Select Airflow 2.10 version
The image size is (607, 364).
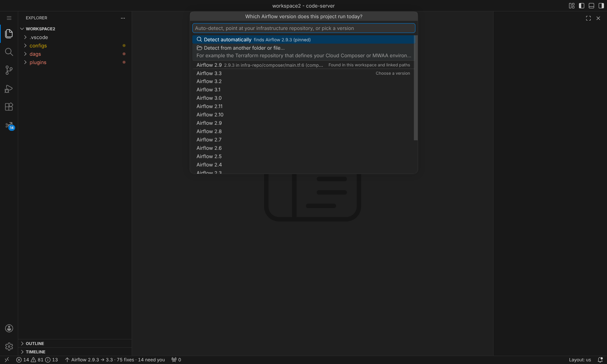[303, 115]
